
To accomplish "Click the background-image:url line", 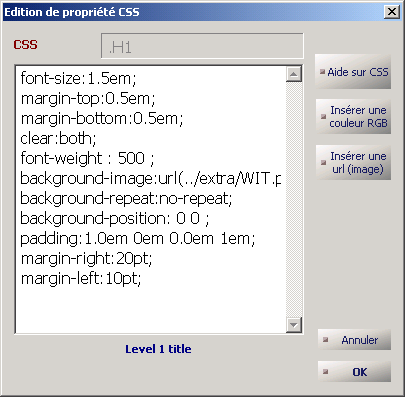I will point(151,179).
